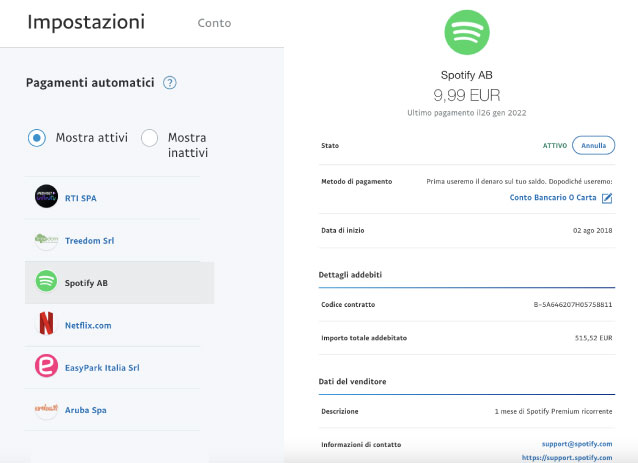Click the contract code B-5A646207H05758811
Screen dimensions: 638x463
click(572, 304)
